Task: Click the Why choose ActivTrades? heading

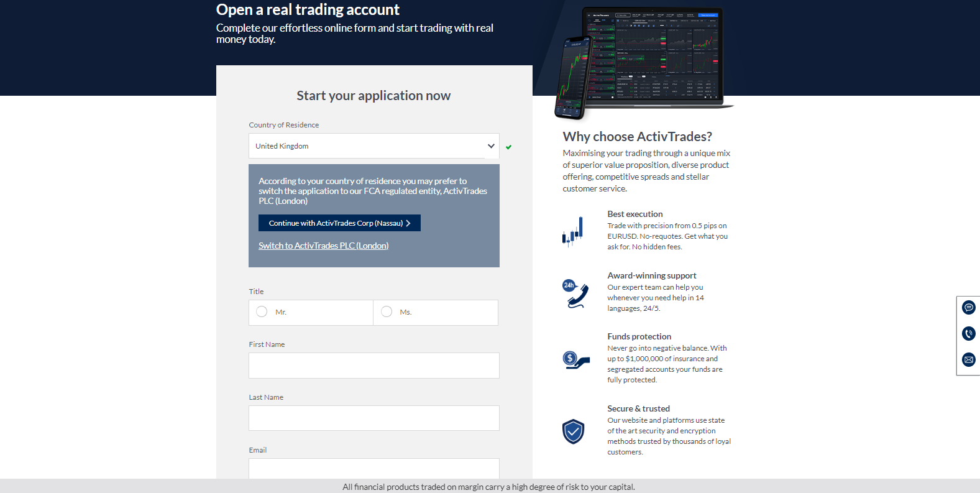Action: click(637, 137)
